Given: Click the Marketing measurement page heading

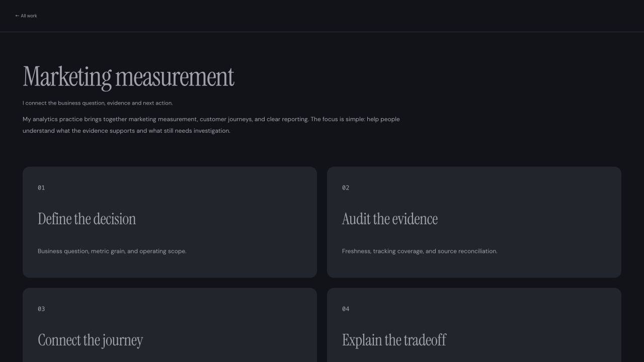Looking at the screenshot, I should (x=128, y=77).
